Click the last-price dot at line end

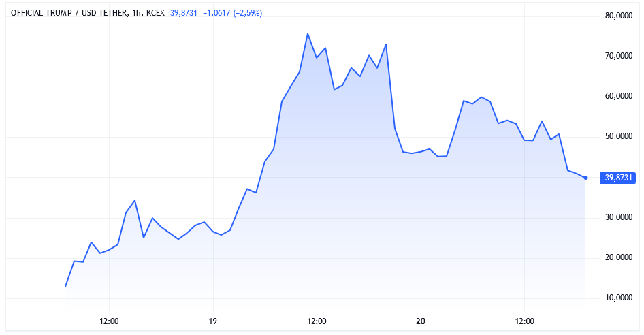pyautogui.click(x=586, y=178)
